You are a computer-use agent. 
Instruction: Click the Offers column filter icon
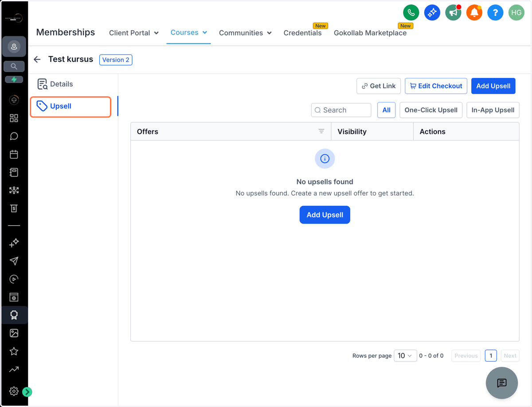pyautogui.click(x=321, y=131)
